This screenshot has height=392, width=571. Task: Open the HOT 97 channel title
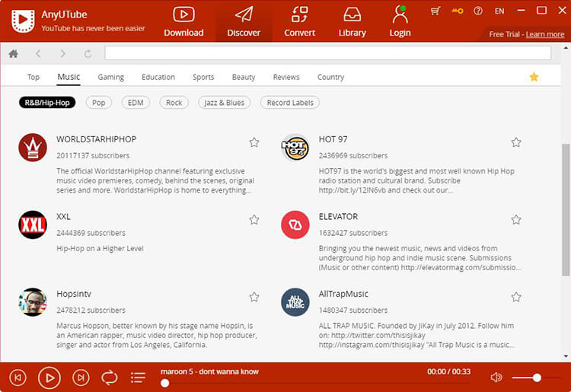pyautogui.click(x=333, y=139)
